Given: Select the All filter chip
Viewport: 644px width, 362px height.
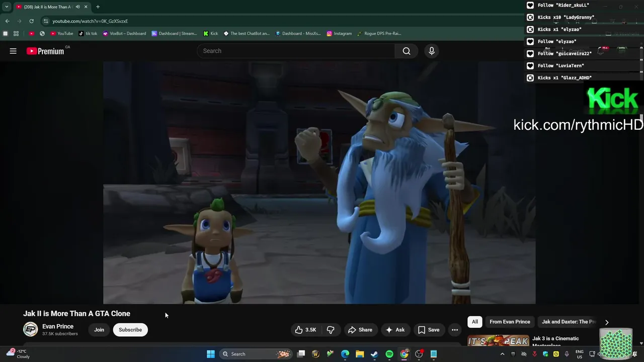Looking at the screenshot, I should click(x=475, y=322).
